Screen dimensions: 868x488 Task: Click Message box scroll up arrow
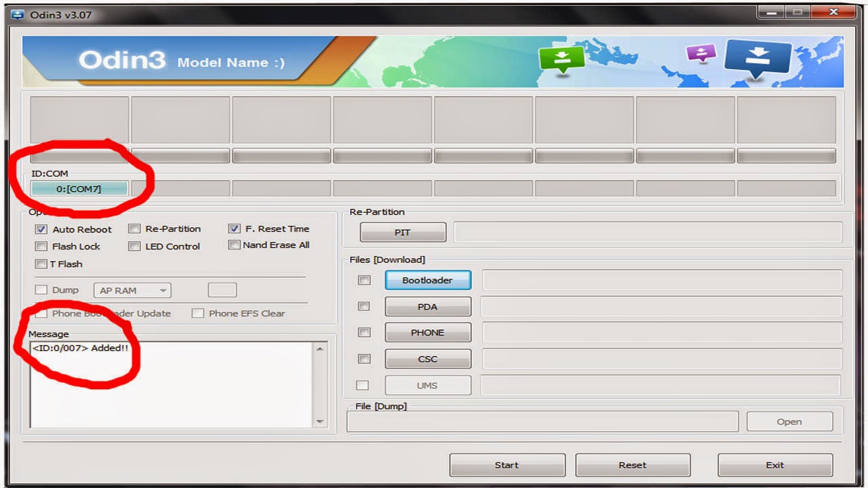coord(320,348)
